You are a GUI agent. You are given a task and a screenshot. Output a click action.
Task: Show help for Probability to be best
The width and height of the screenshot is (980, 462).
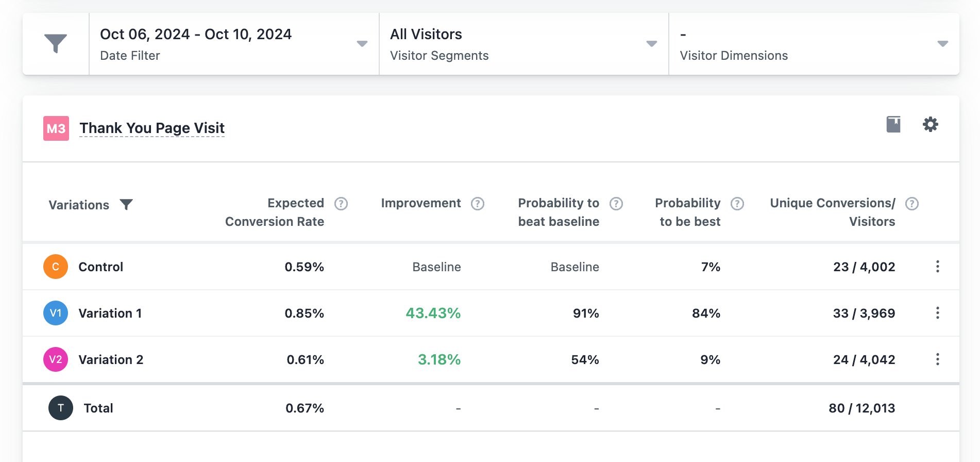tap(737, 204)
